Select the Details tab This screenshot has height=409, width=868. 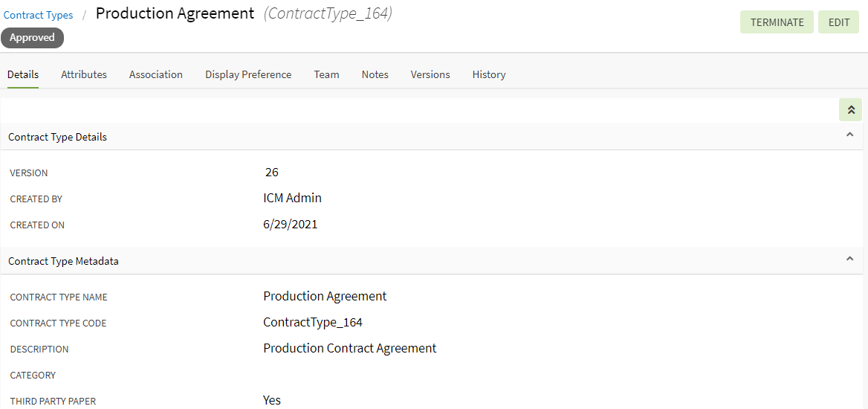[23, 74]
